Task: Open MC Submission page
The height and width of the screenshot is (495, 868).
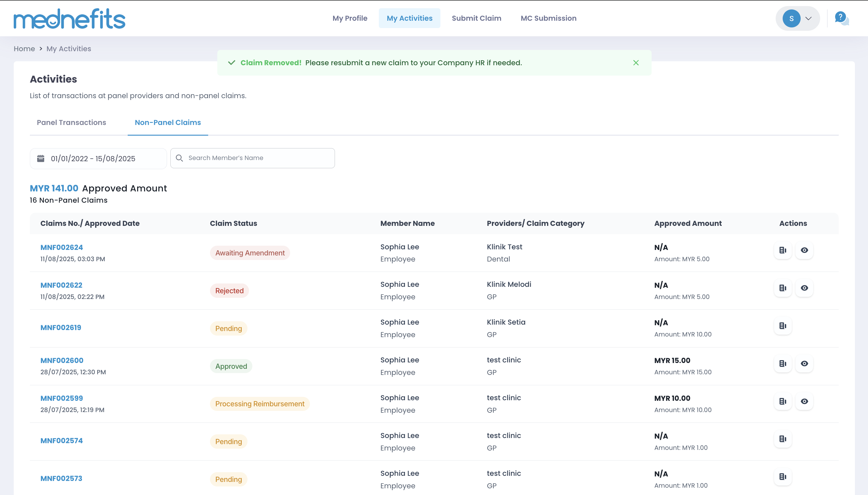Action: (549, 18)
